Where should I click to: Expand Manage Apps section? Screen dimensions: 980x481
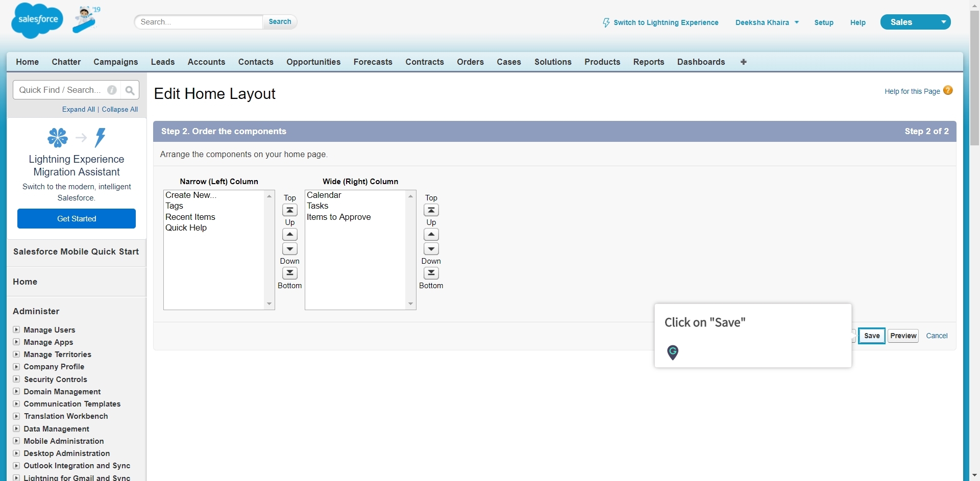(x=16, y=342)
